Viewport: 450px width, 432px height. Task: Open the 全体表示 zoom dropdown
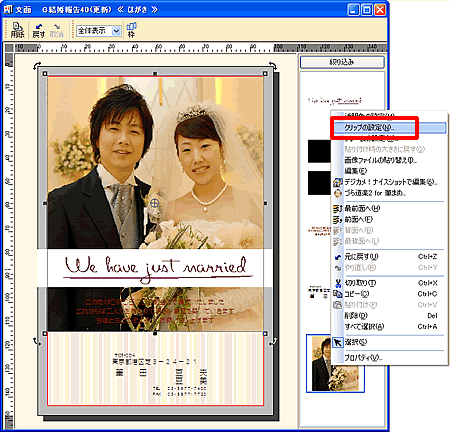[x=99, y=31]
